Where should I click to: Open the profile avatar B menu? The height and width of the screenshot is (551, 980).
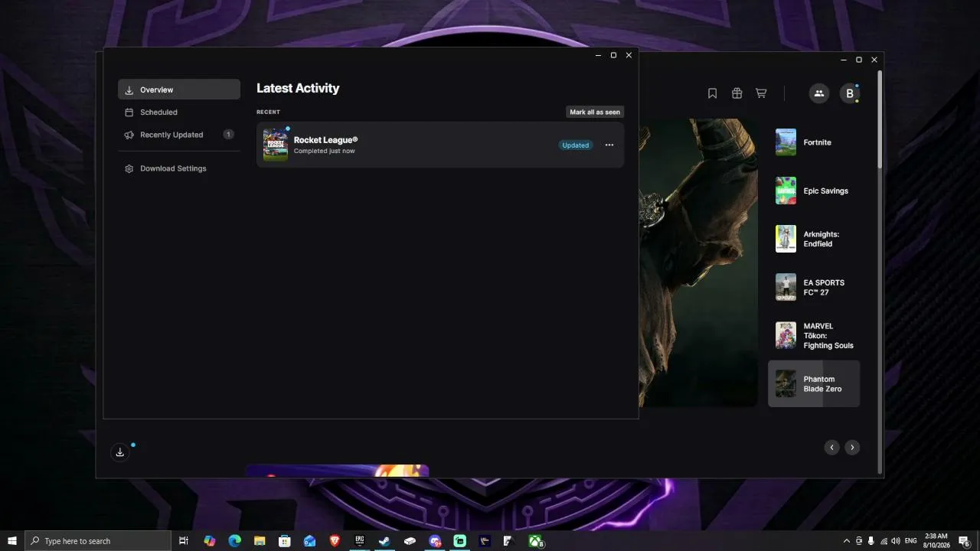[850, 93]
